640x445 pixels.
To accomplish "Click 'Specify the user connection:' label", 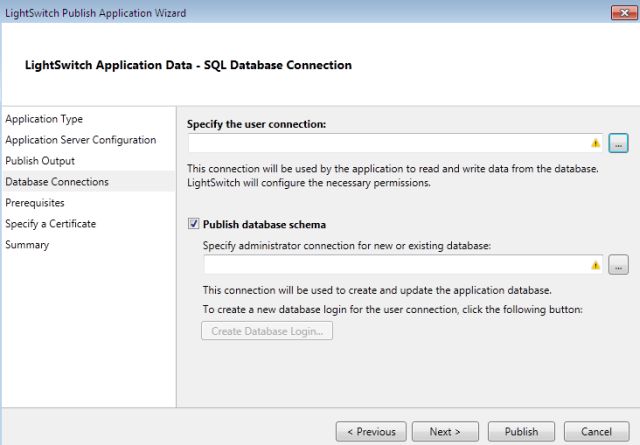I will click(x=256, y=124).
